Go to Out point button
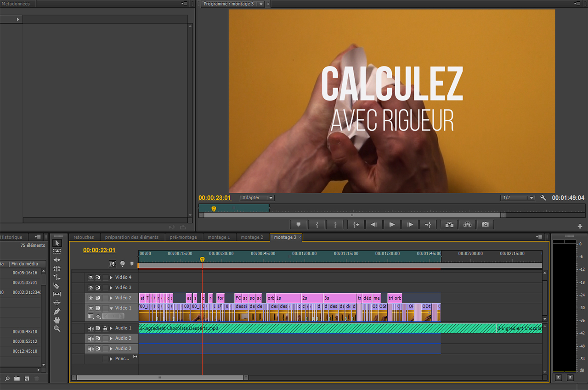 click(x=428, y=224)
